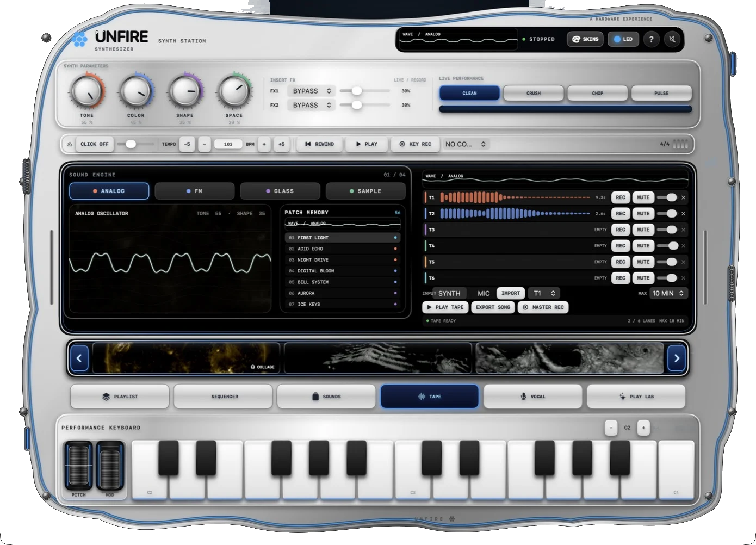Viewport: 756px width, 545px height.
Task: Play the tape
Action: pyautogui.click(x=446, y=307)
